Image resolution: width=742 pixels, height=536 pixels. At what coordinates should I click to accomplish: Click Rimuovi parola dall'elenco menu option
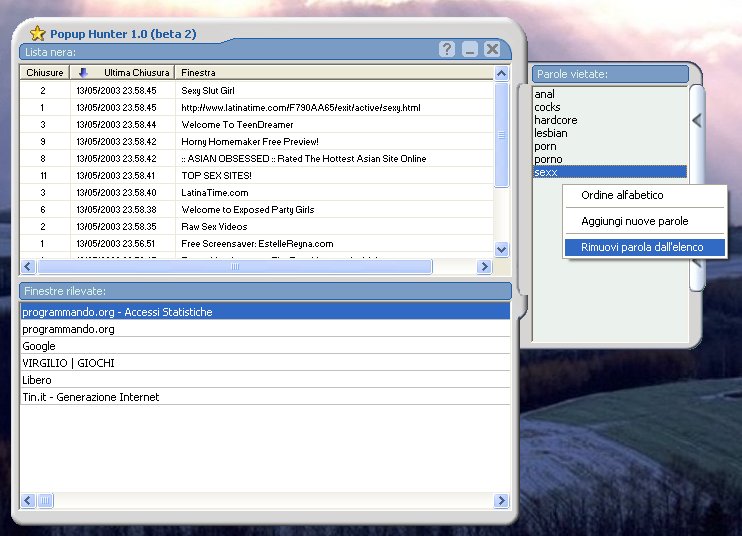[x=642, y=247]
